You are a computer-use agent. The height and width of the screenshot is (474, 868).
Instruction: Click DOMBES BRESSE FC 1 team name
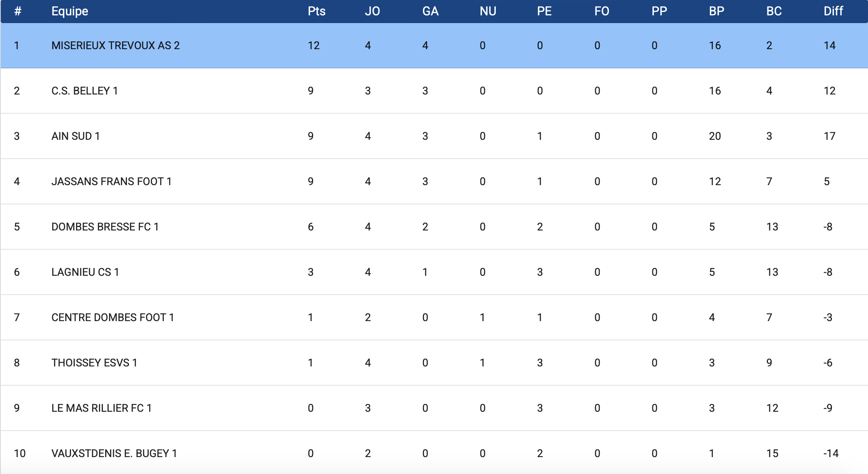pos(105,227)
